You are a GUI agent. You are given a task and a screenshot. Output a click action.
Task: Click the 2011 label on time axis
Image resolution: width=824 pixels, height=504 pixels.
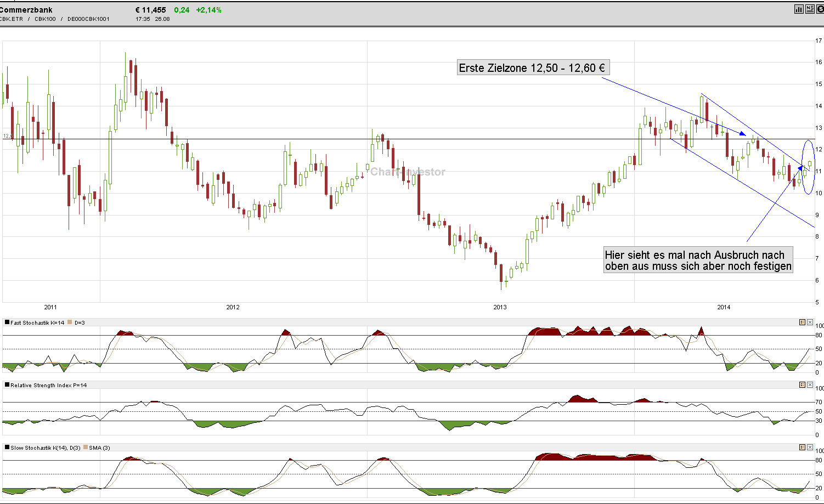tap(50, 307)
